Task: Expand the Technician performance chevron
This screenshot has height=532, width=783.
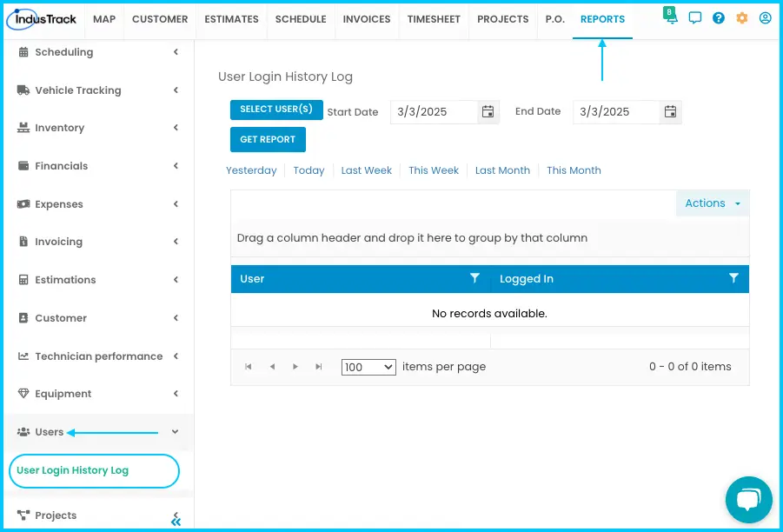Action: click(x=176, y=356)
